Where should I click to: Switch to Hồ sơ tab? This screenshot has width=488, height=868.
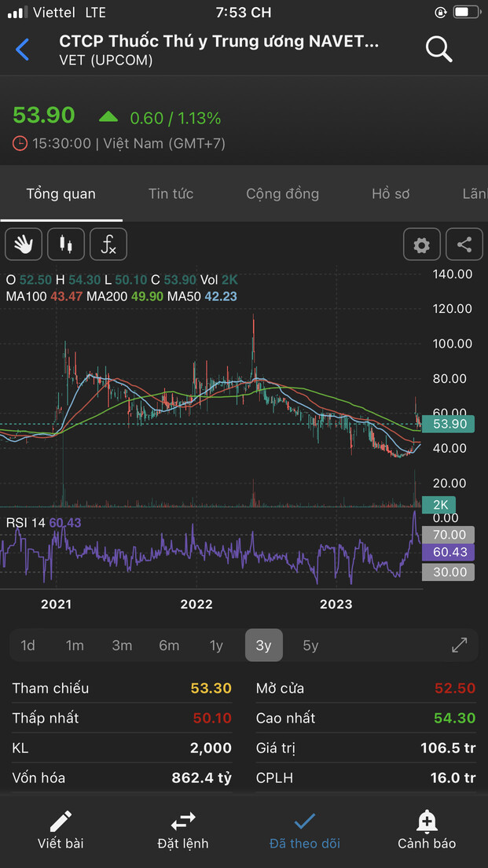point(391,194)
